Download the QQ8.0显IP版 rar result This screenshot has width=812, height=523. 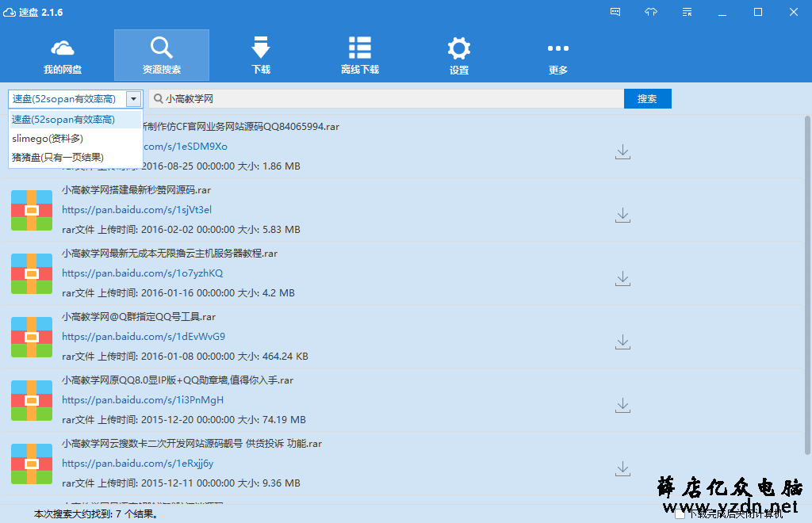point(622,406)
